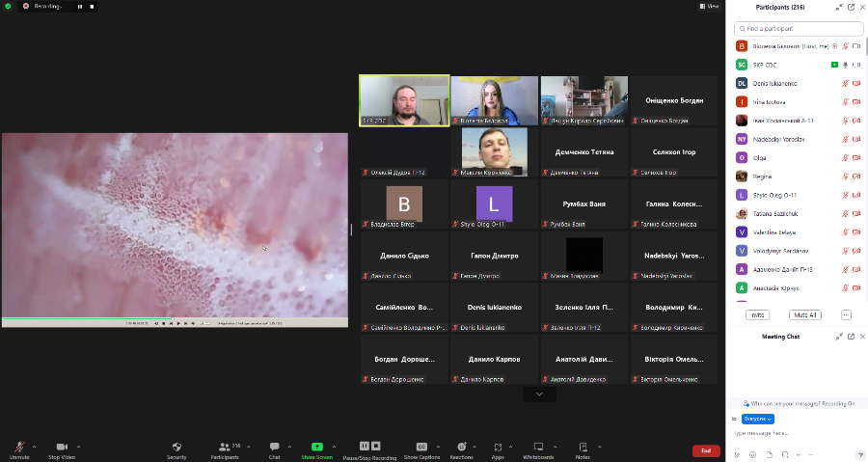The width and height of the screenshot is (868, 462).
Task: Click the Unmute microphone icon
Action: pyautogui.click(x=19, y=447)
